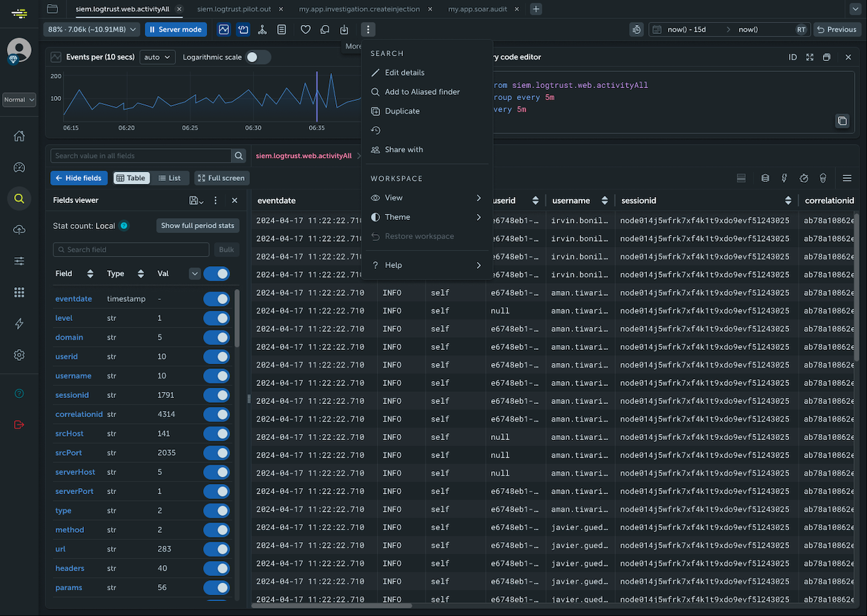The image size is (867, 616).
Task: Click the lightning operations icon above the table
Action: click(x=784, y=178)
